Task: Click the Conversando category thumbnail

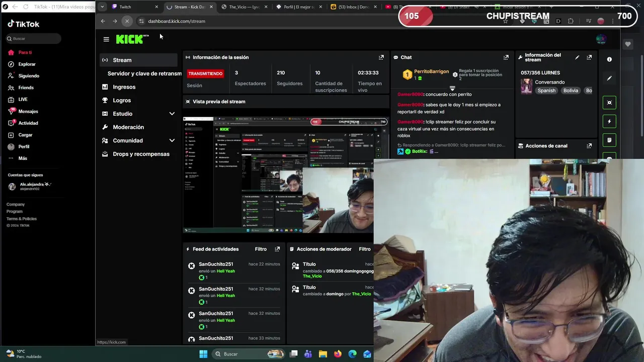Action: (x=526, y=86)
